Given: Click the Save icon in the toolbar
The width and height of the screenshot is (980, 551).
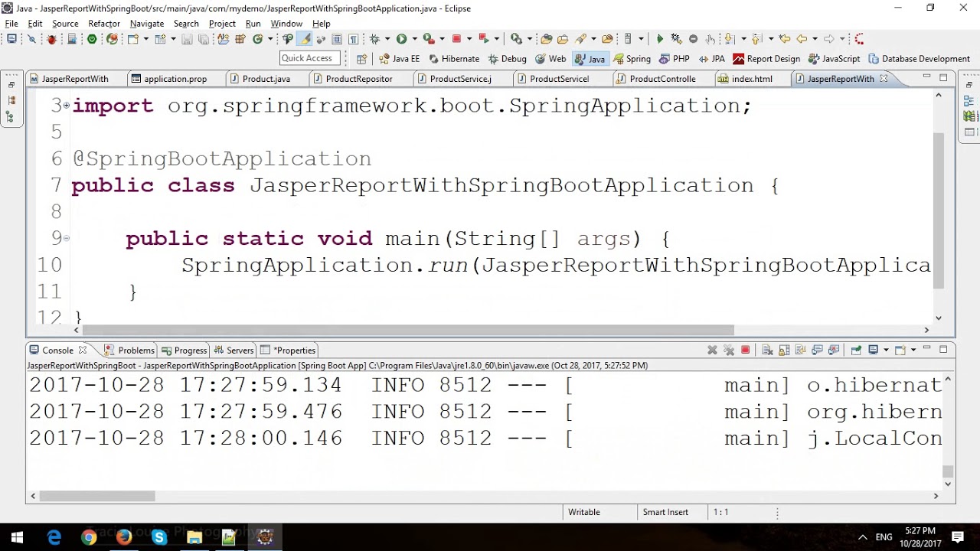Looking at the screenshot, I should (187, 38).
